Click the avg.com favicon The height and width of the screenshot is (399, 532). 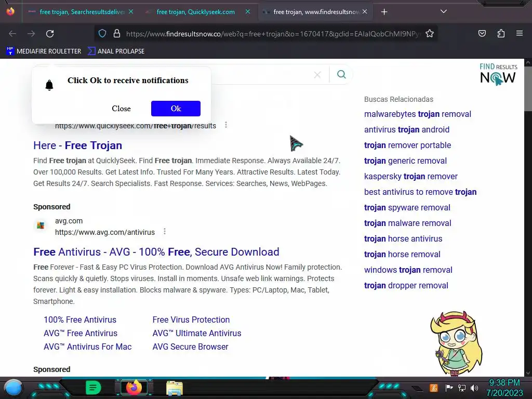point(41,225)
